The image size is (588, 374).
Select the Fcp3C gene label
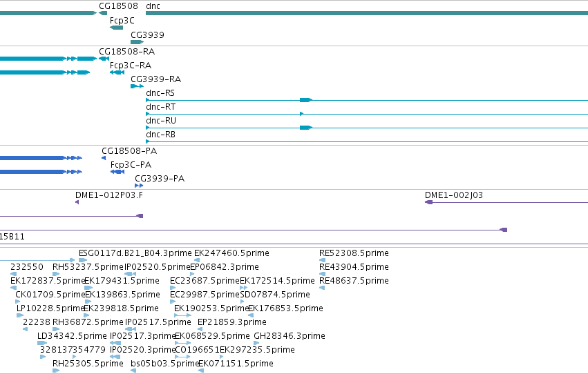coord(122,21)
